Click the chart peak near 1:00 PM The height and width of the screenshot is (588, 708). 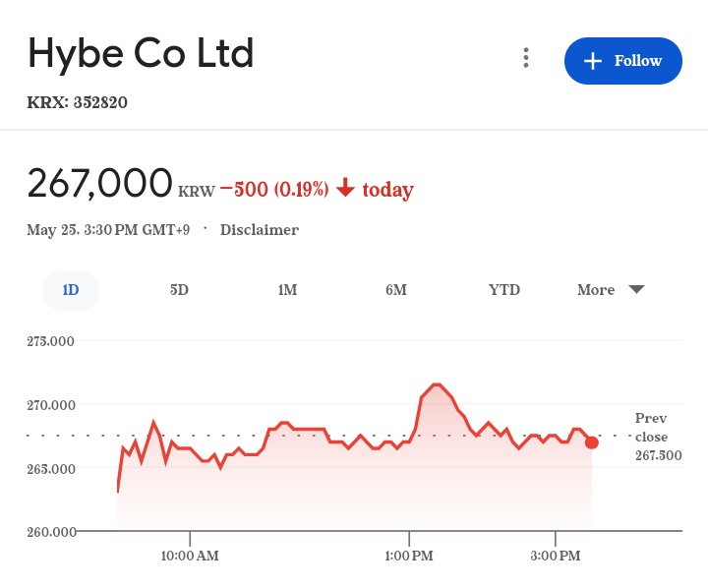point(437,384)
